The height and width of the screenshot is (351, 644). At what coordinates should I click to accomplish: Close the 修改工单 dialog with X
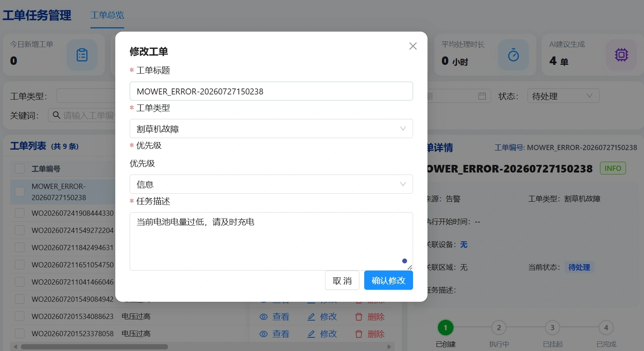point(413,46)
